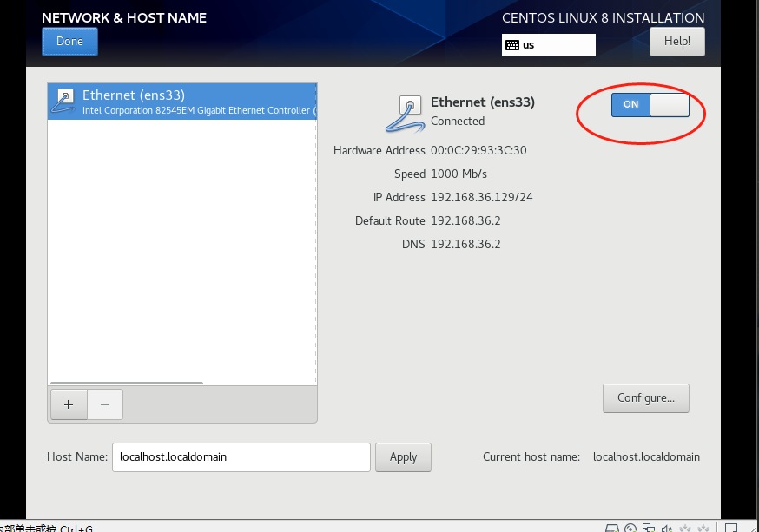Click the Done button
Viewport: 759px width, 532px height.
69,42
